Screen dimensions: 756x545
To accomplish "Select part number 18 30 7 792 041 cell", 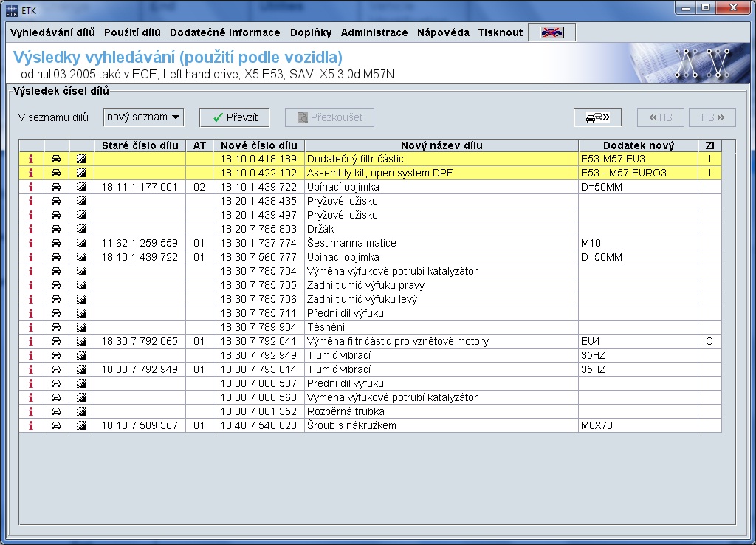I will (x=258, y=341).
